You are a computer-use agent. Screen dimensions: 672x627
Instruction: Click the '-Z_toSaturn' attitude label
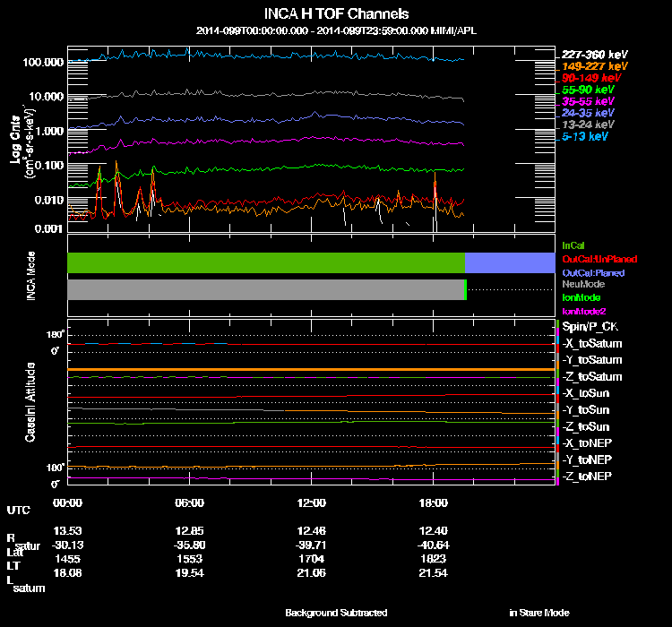pyautogui.click(x=592, y=377)
